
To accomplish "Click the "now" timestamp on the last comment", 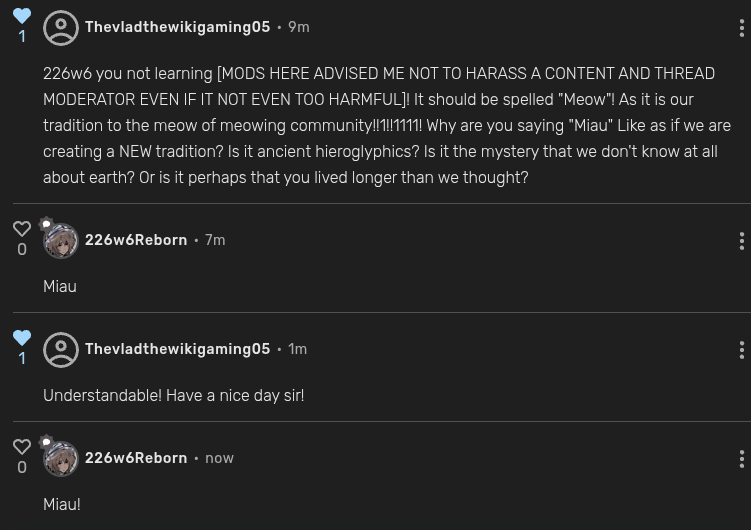I will [x=219, y=459].
